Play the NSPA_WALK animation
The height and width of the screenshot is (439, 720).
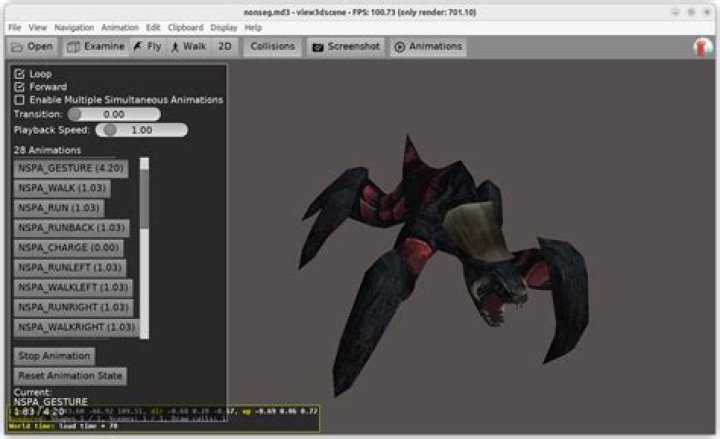pos(62,188)
